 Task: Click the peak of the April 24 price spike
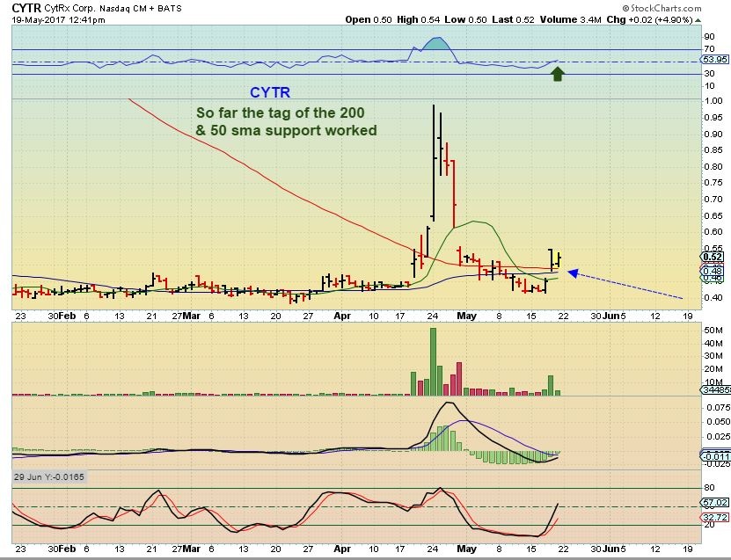tap(434, 107)
